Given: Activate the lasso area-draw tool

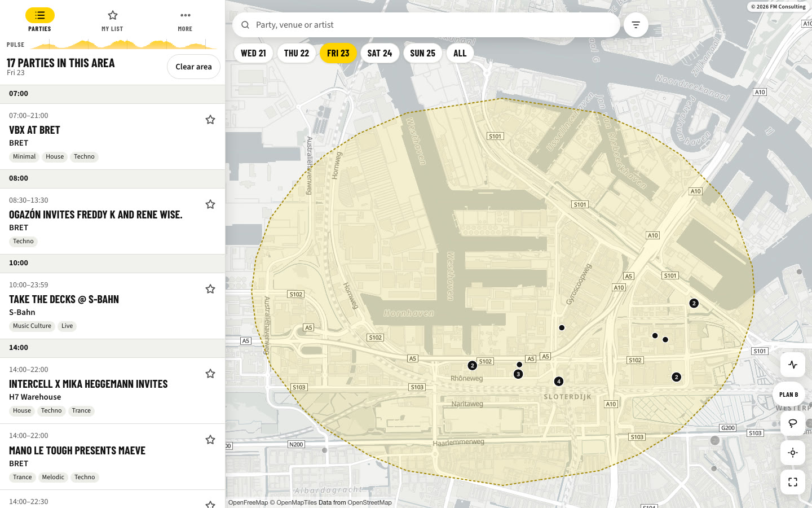Looking at the screenshot, I should pos(792,423).
